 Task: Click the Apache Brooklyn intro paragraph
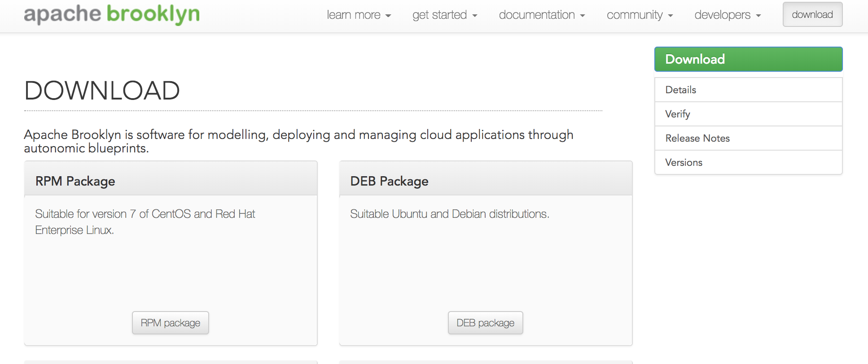coord(298,141)
